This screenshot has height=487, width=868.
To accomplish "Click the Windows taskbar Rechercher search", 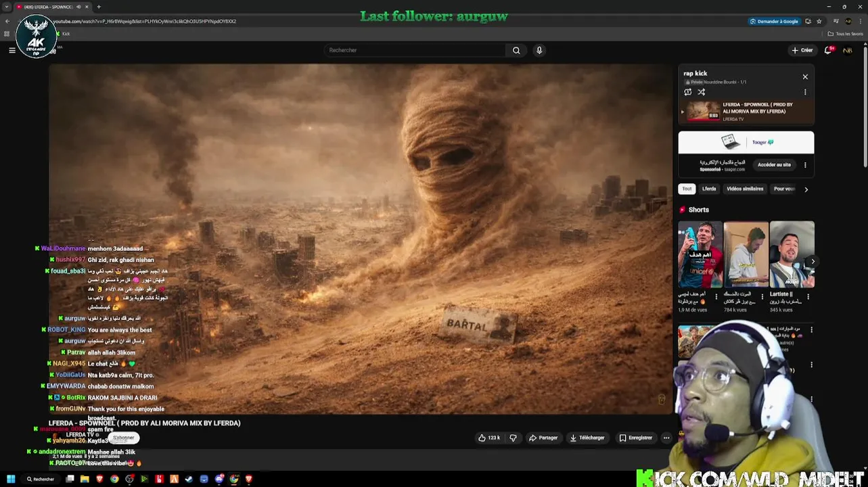I will coord(41,479).
